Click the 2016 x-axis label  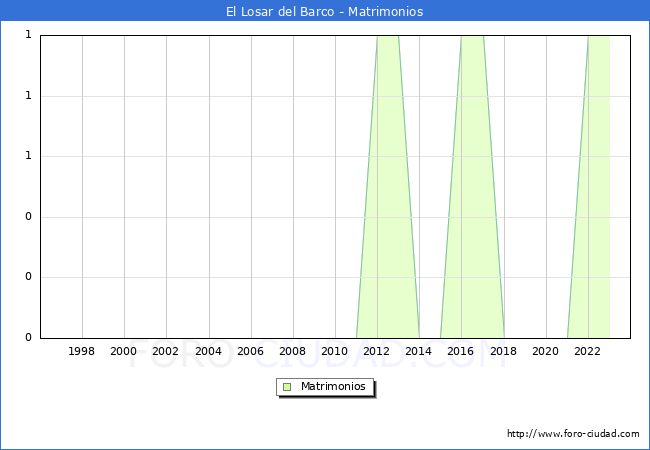[x=461, y=351]
